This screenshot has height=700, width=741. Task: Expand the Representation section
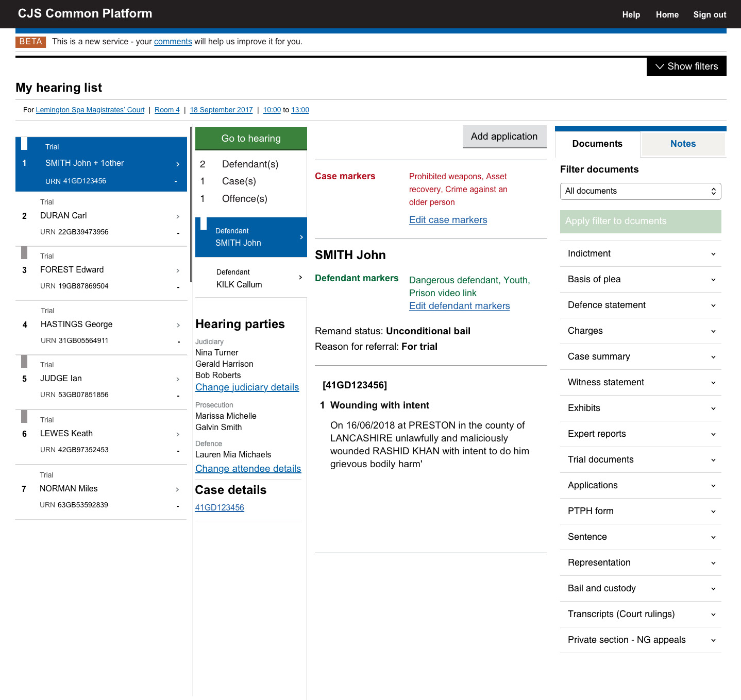click(641, 562)
